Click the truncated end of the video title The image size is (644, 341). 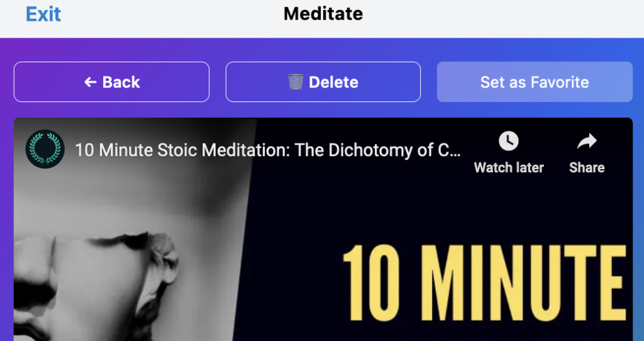click(448, 150)
